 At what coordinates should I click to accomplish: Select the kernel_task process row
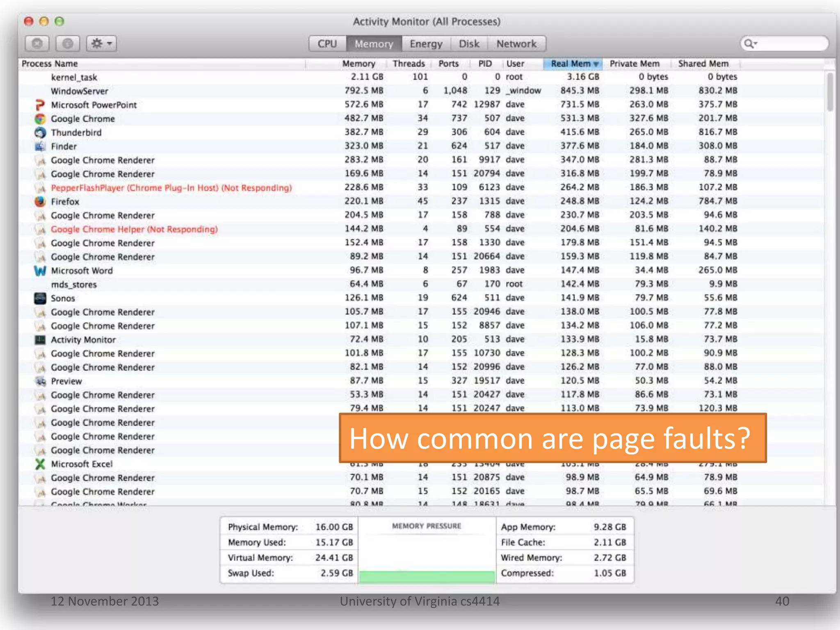(421, 78)
